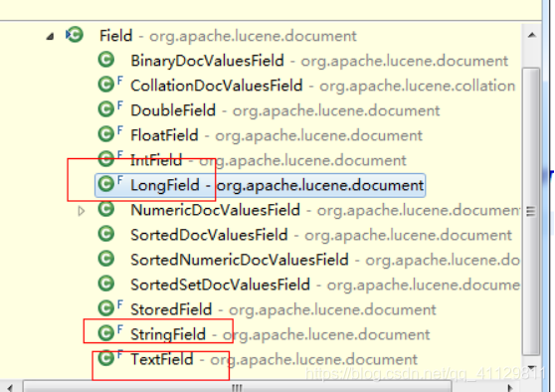Select the DoubleField entry
This screenshot has width=555, height=392.
pos(284,110)
